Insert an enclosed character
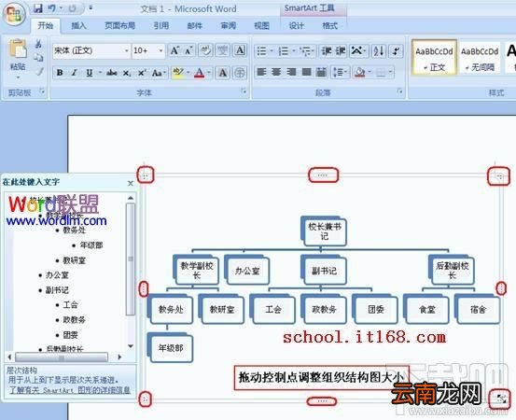516x420 pixels. pos(240,73)
